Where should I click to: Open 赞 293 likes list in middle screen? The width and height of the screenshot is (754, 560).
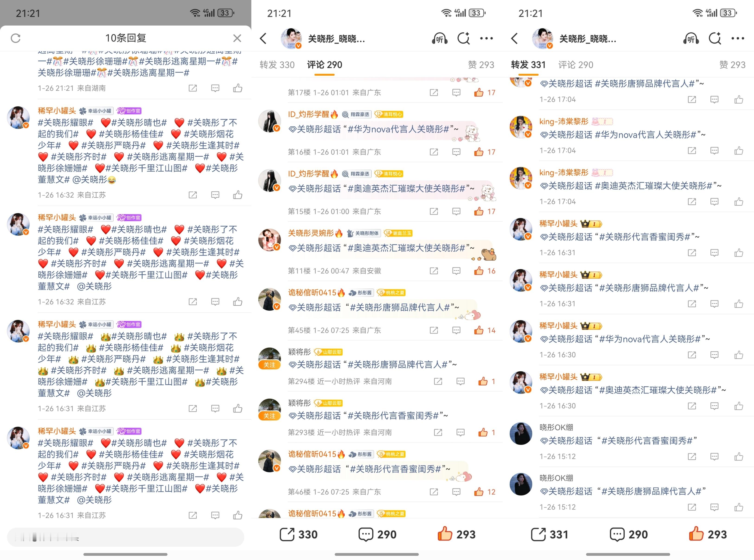(481, 65)
